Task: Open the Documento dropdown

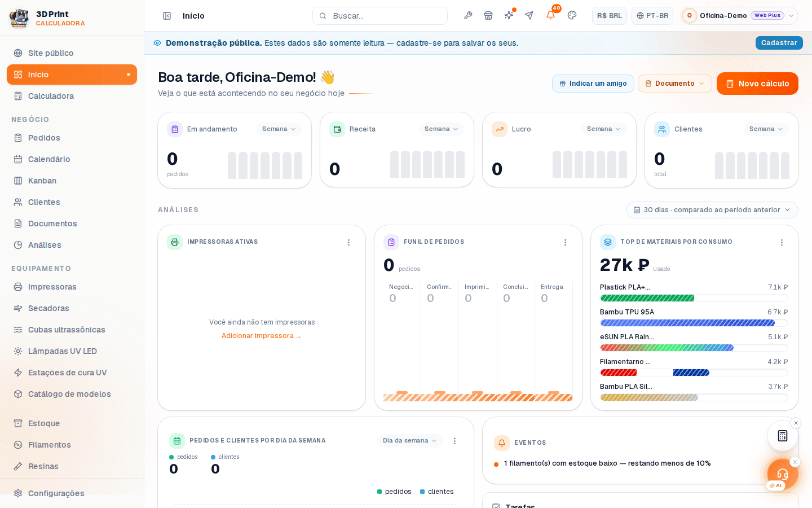Action: click(x=675, y=84)
